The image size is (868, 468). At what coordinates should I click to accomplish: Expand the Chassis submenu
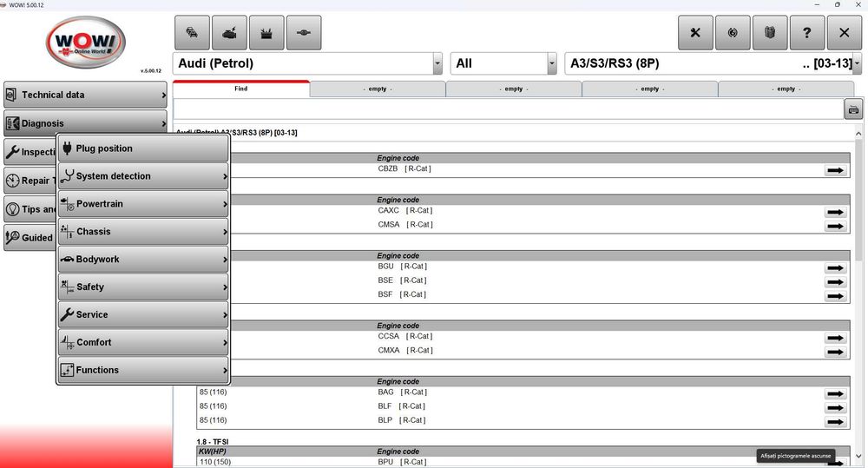(x=143, y=232)
